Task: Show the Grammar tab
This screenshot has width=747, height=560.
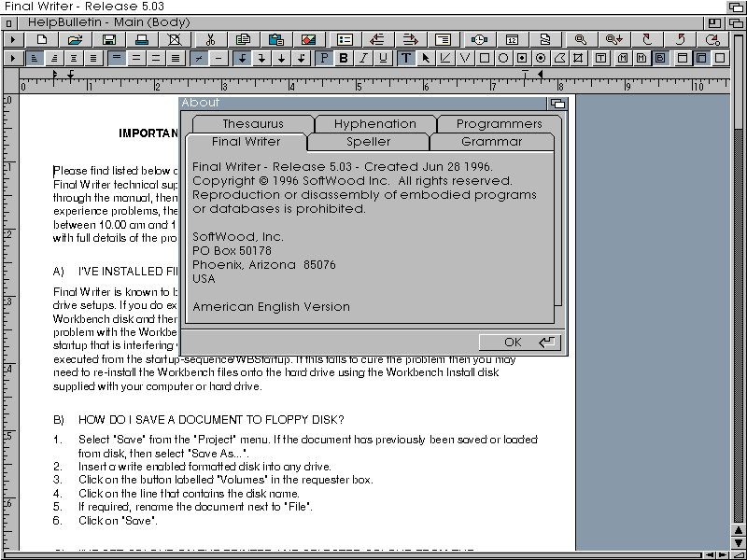Action: click(x=492, y=142)
